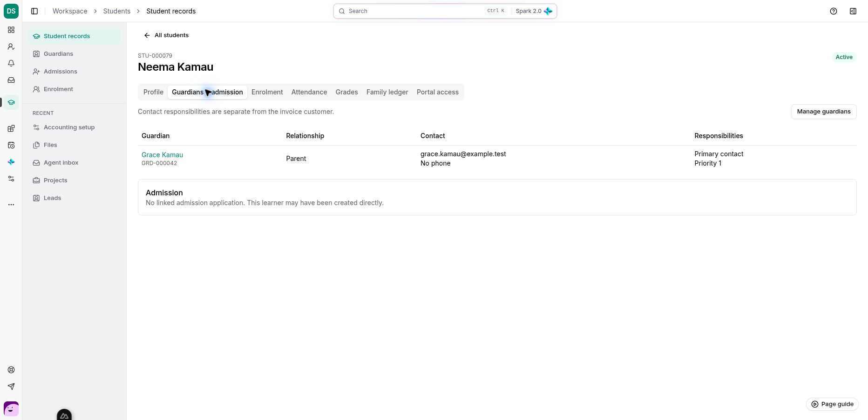
Task: Switch to the Enrolment tab
Action: (267, 92)
